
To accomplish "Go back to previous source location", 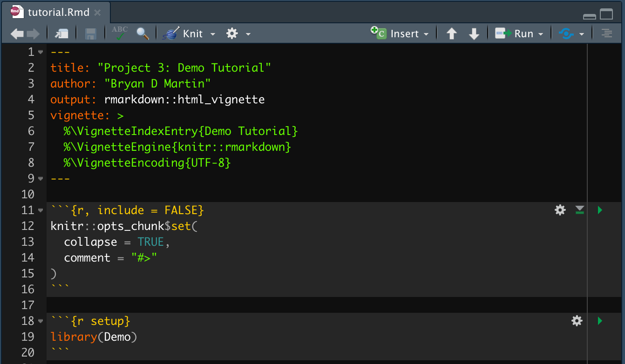I will point(17,34).
